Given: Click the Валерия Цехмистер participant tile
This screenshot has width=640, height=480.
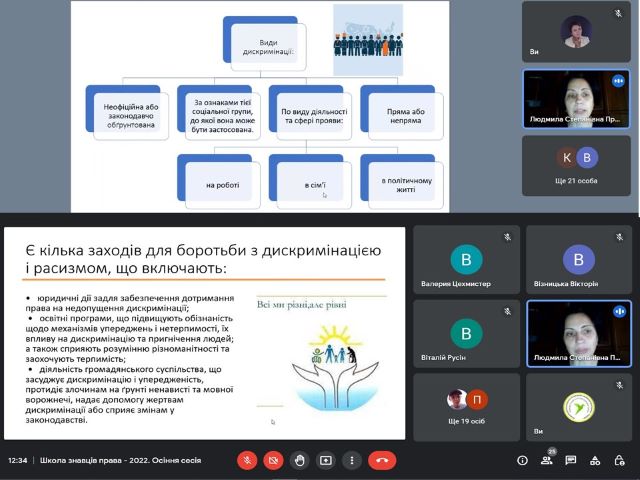Looking at the screenshot, I should (x=467, y=260).
